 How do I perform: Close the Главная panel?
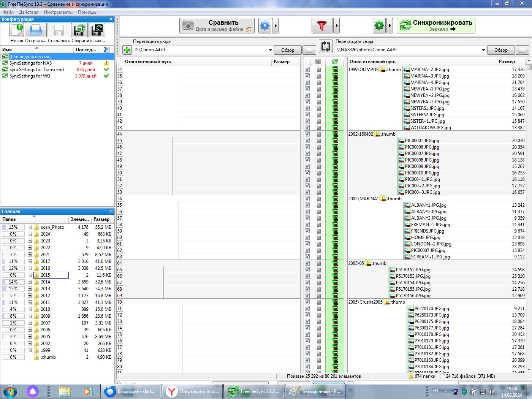click(111, 211)
